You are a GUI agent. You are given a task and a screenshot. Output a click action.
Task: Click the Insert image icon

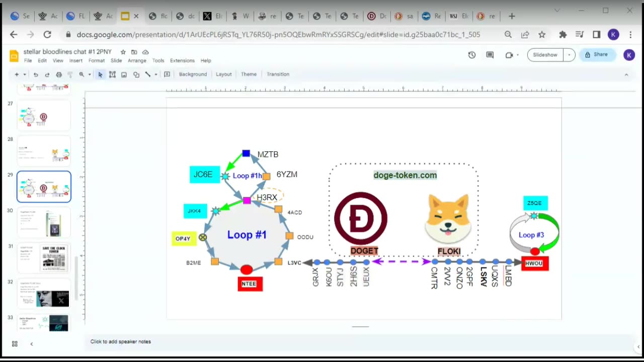(x=124, y=74)
